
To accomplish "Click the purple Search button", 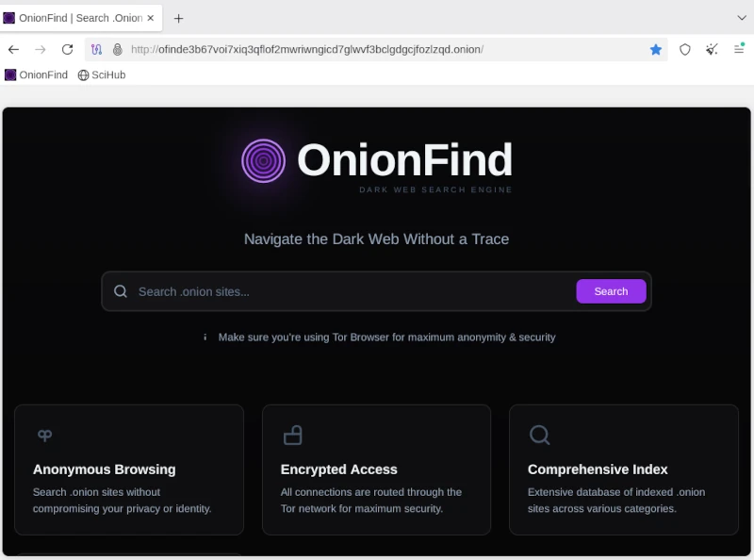I will tap(611, 291).
